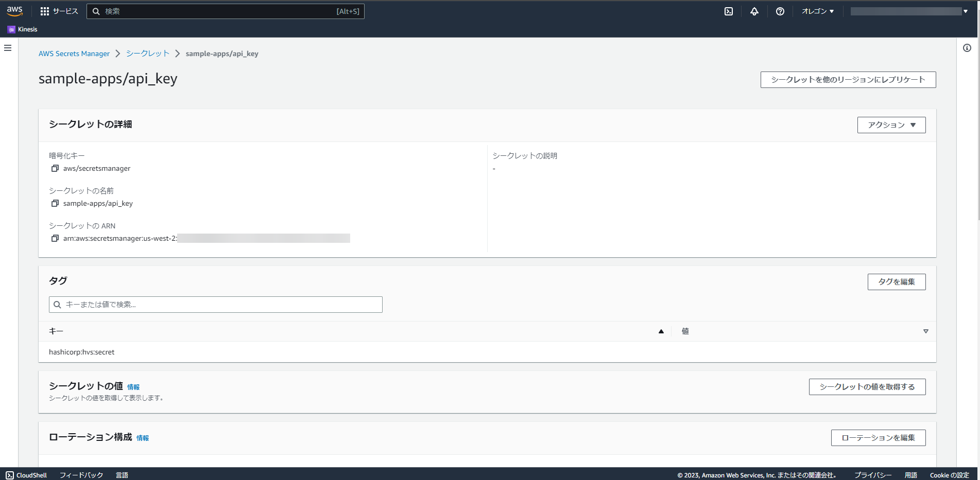The width and height of the screenshot is (980, 480).
Task: Open the Kinesis shortcut in the favorites bar
Action: 23,29
